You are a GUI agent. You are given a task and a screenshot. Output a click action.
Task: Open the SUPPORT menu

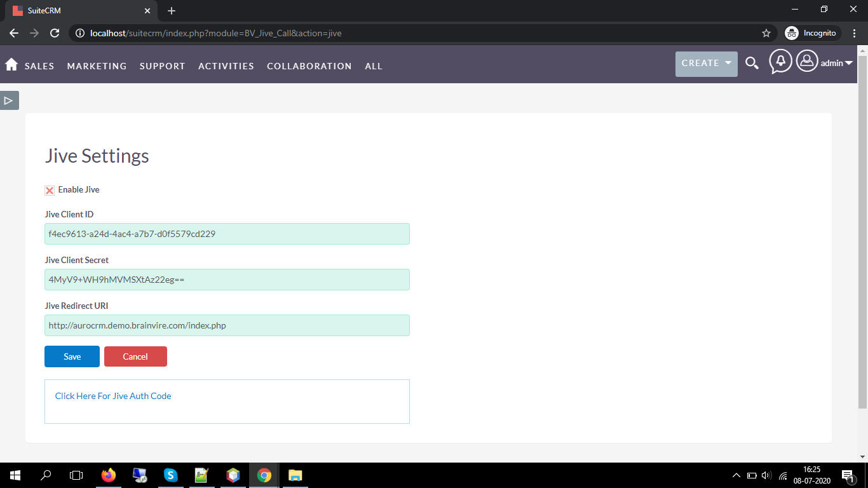coord(163,66)
